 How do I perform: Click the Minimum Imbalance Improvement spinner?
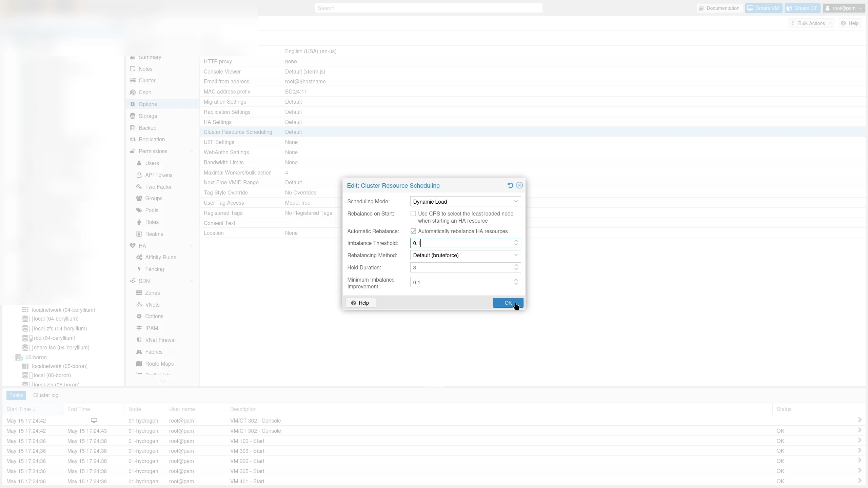point(516,282)
